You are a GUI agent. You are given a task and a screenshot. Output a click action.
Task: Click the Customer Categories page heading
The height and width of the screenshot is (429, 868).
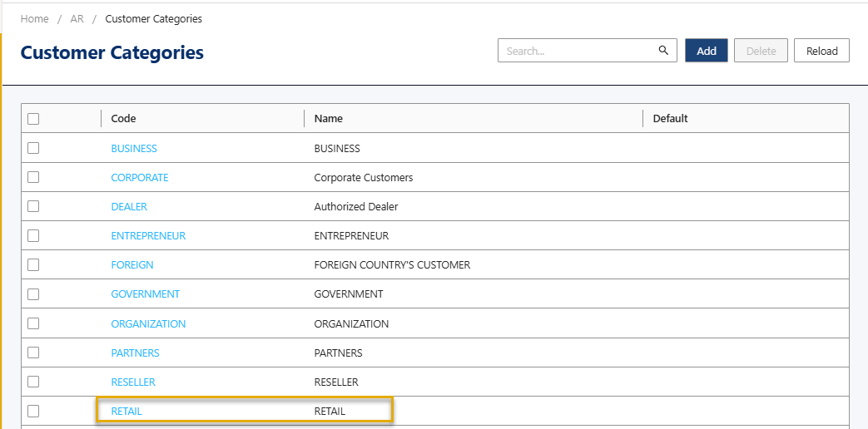[112, 52]
